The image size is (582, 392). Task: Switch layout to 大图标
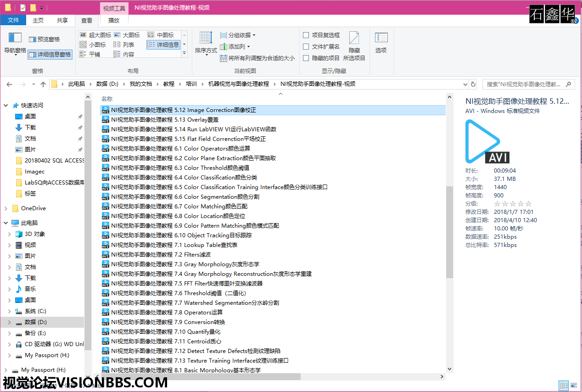pyautogui.click(x=127, y=35)
